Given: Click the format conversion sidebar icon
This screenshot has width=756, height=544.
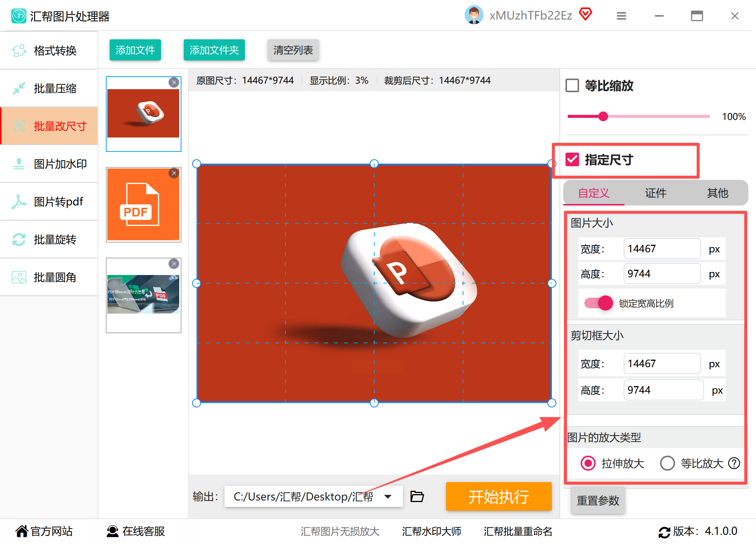Looking at the screenshot, I should pos(19,51).
